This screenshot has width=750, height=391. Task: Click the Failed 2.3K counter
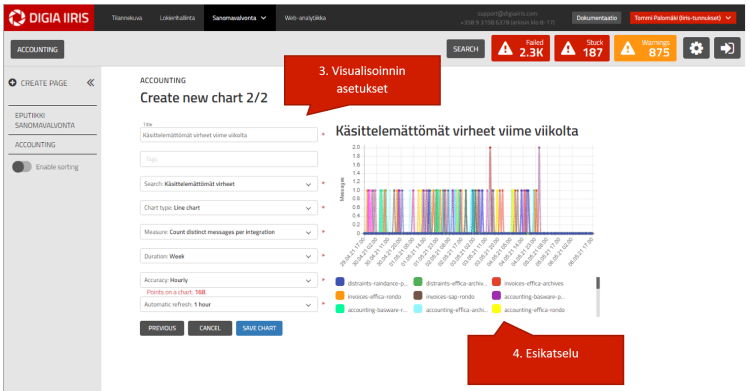pyautogui.click(x=520, y=48)
